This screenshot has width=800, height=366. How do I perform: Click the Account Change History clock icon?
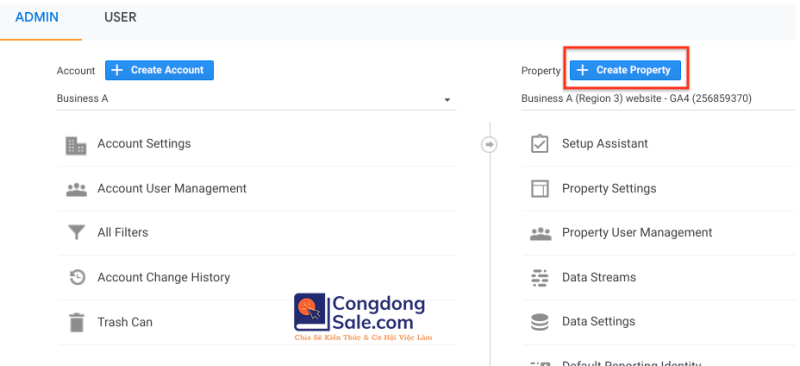tap(77, 278)
